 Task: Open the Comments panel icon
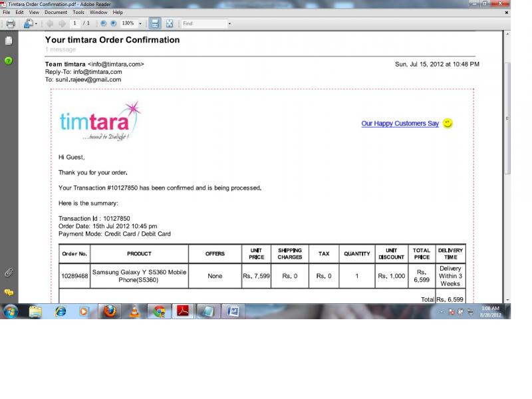coord(9,292)
